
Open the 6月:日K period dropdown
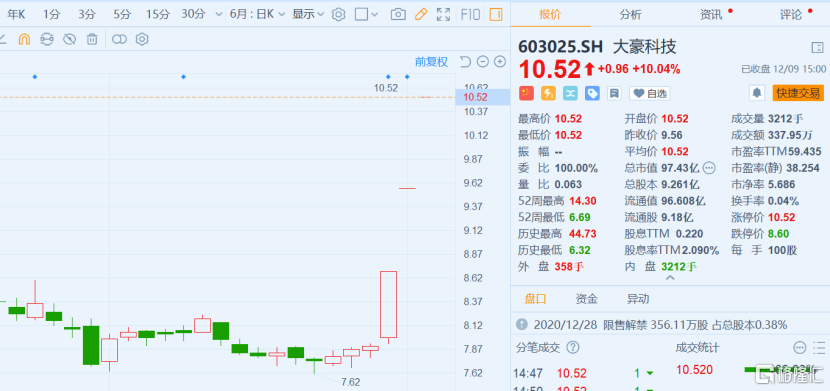(x=258, y=14)
